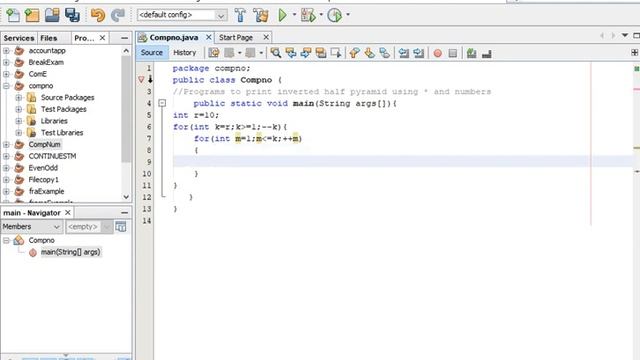Select the Compno.java editor tab

[x=174, y=38]
